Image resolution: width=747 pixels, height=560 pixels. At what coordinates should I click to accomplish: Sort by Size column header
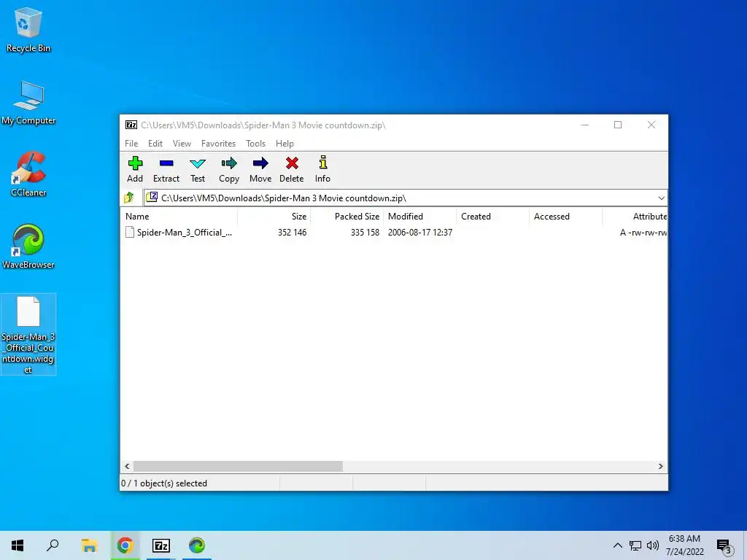coord(274,216)
